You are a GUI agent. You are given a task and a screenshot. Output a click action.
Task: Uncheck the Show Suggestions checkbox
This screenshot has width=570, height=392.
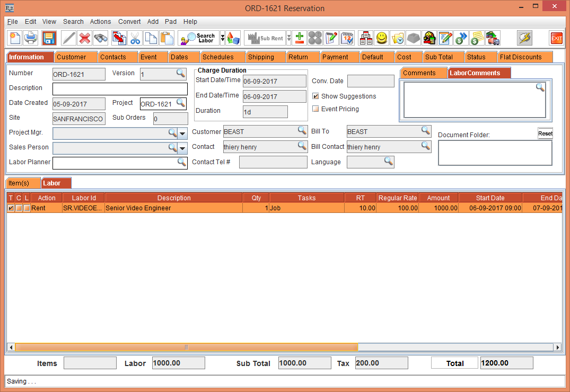click(x=316, y=96)
